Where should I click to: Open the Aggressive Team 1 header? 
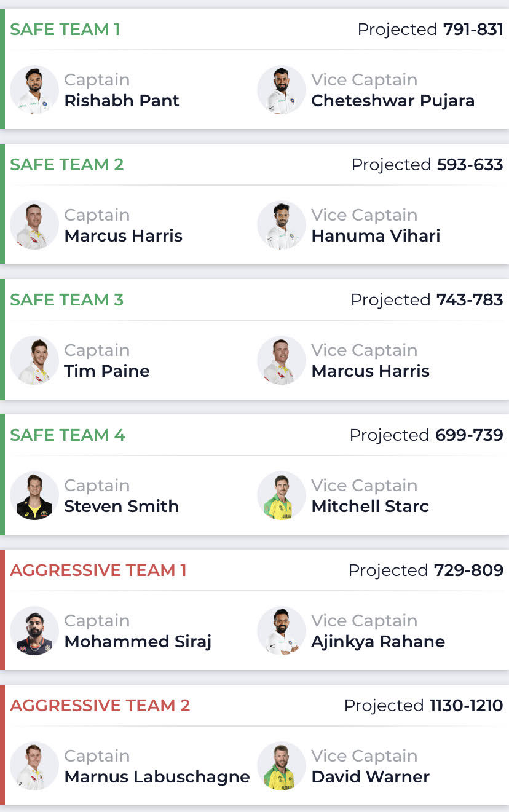coord(98,570)
